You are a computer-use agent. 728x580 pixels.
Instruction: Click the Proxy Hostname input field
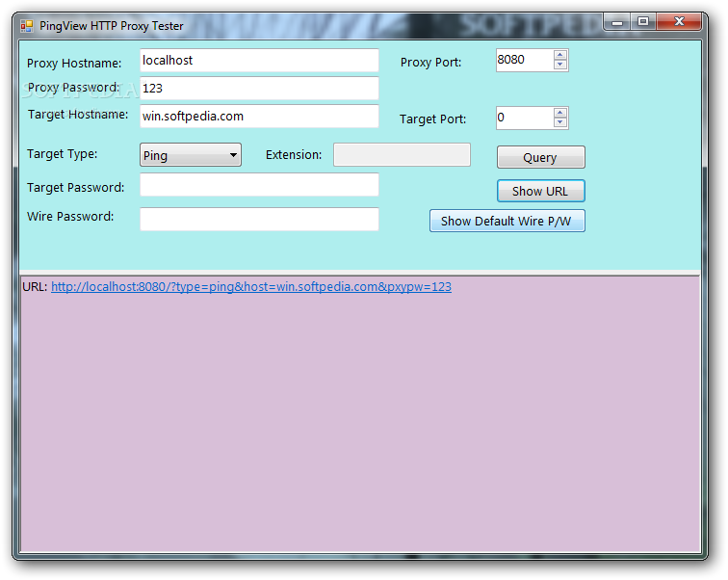tap(259, 61)
